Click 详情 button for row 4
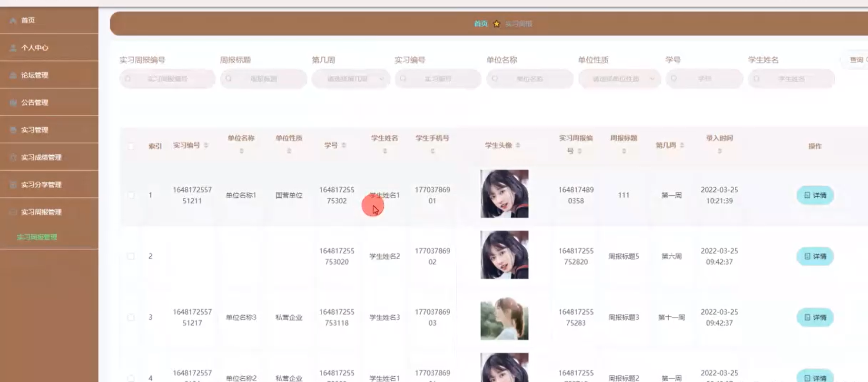This screenshot has height=382, width=868. [815, 377]
